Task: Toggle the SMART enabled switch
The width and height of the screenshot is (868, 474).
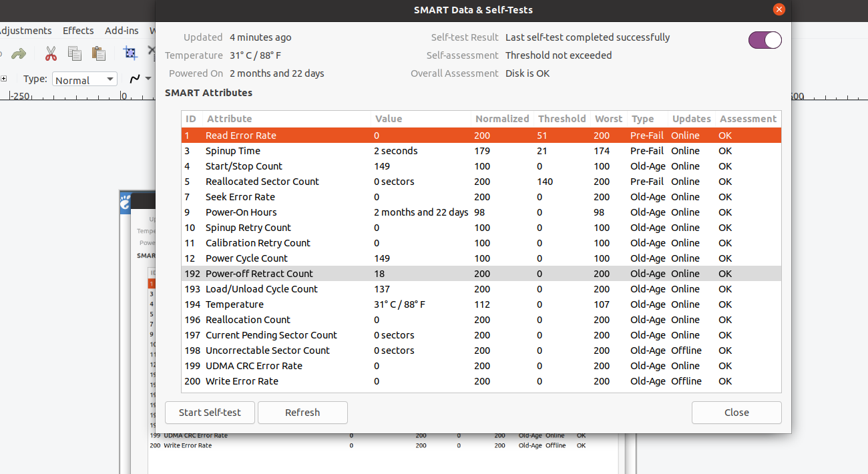Action: pyautogui.click(x=765, y=40)
